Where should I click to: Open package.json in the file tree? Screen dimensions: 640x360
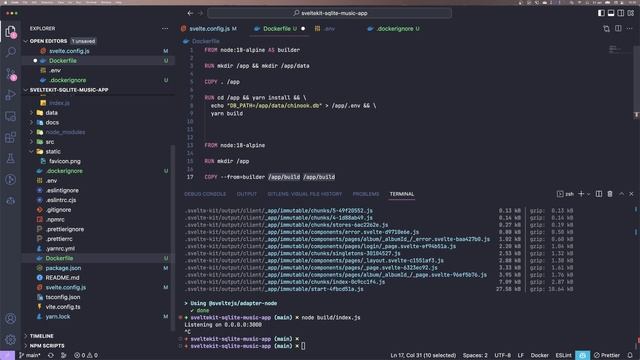point(63,268)
